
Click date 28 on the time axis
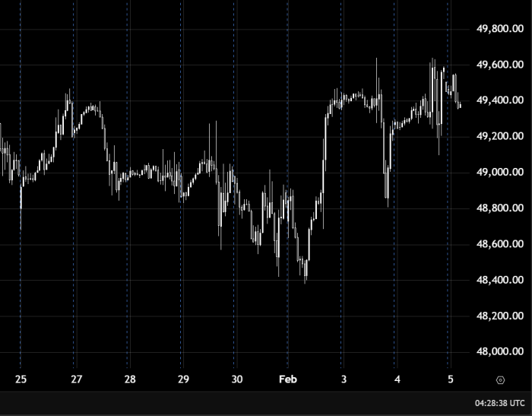[x=130, y=379]
